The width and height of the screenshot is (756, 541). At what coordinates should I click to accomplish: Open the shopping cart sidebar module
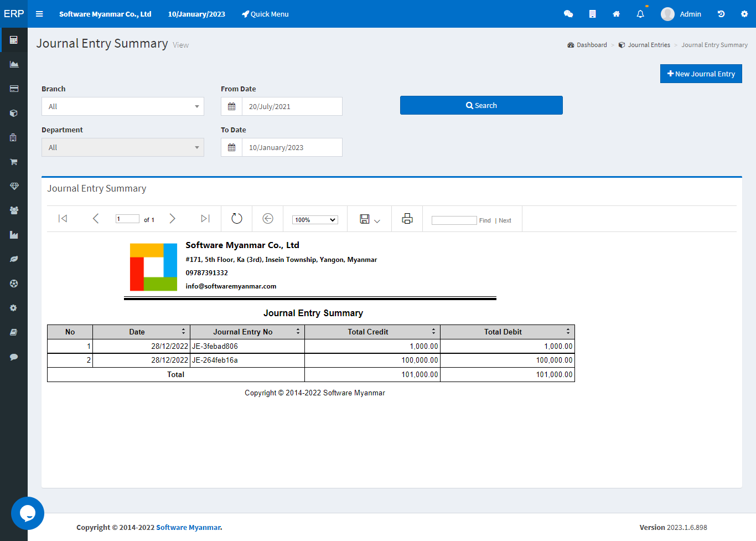(14, 162)
